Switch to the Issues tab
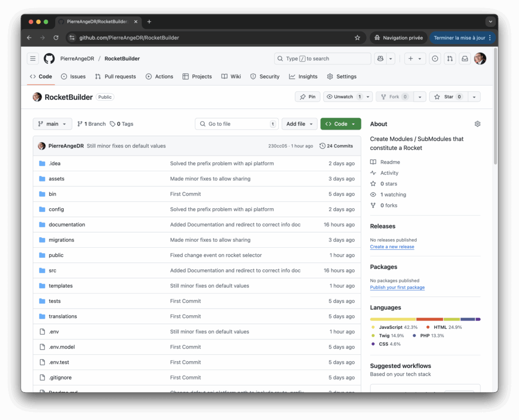The image size is (519, 420). click(x=73, y=77)
